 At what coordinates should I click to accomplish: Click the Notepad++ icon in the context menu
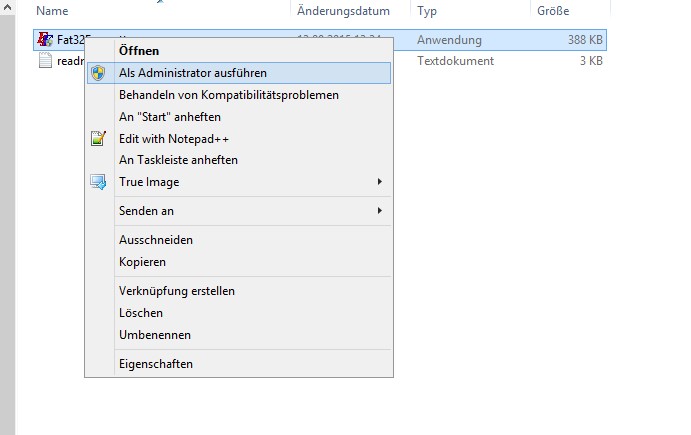pos(98,138)
